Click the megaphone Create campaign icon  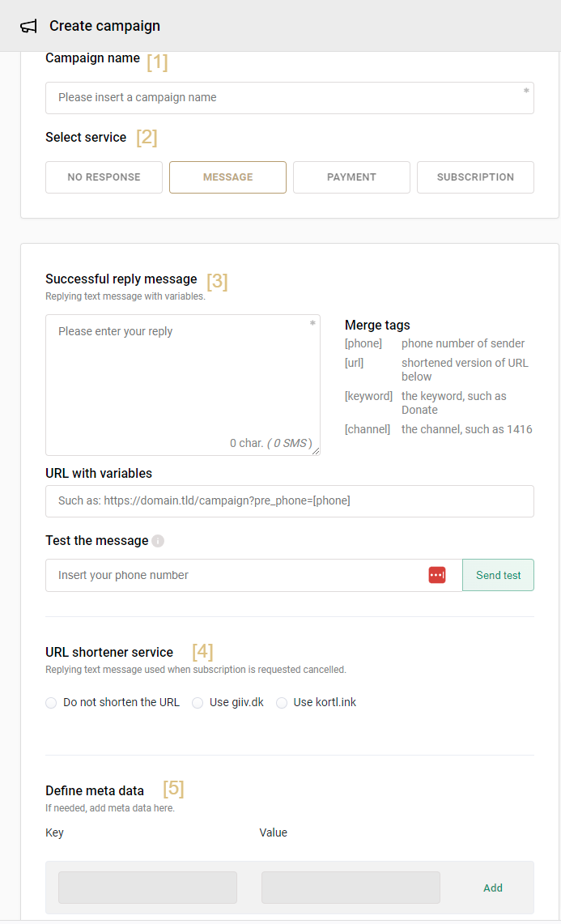coord(28,27)
